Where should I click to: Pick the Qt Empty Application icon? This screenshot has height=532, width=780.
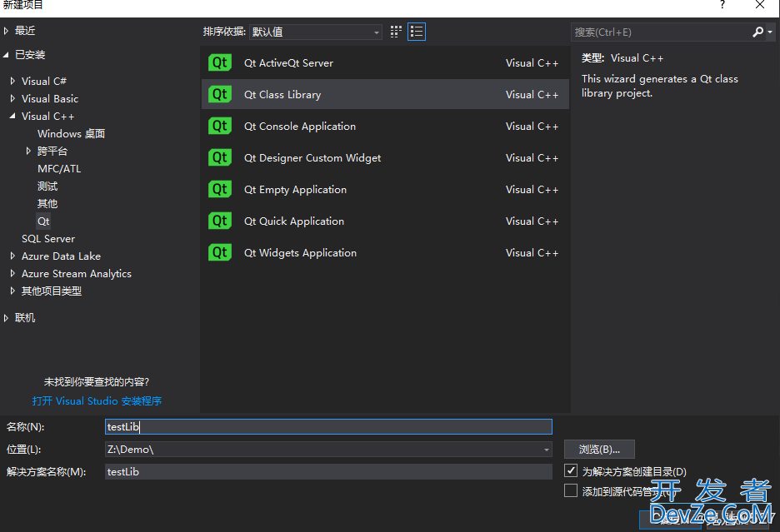tap(220, 190)
